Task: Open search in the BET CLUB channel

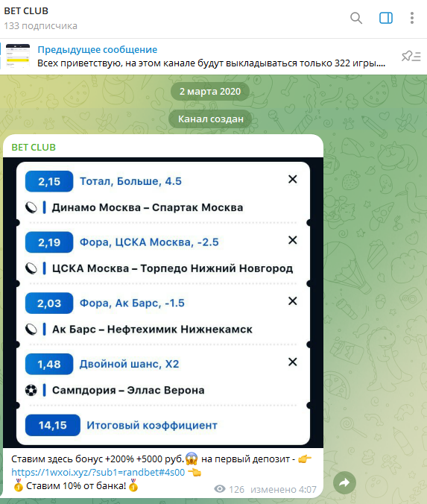Action: tap(356, 18)
